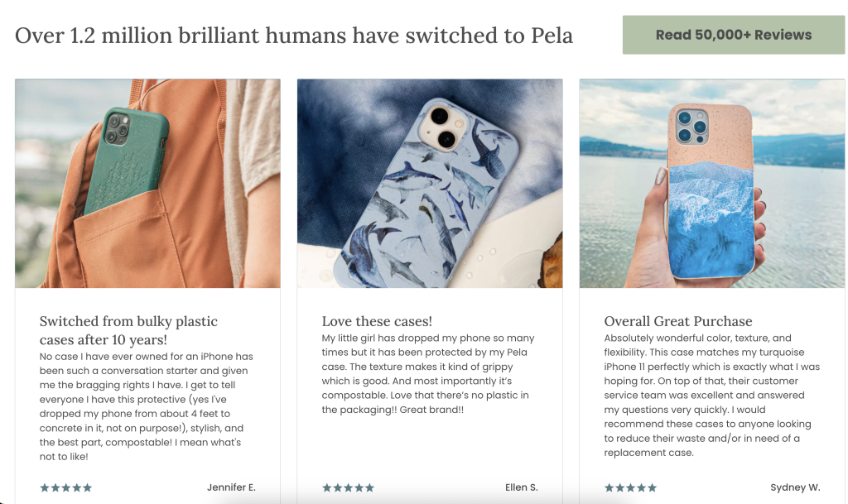Click the 'Over 1.2 million brilliant humans' heading
Image resolution: width=848 pixels, height=504 pixels.
point(294,36)
